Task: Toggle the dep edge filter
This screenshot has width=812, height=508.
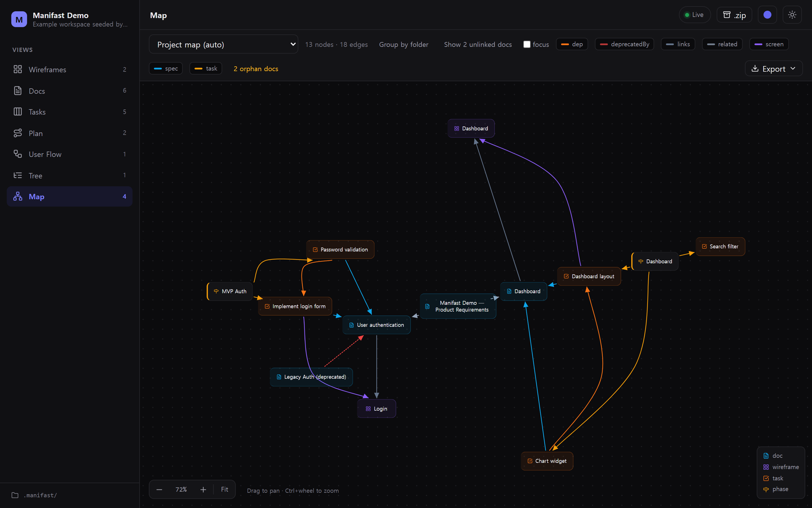Action: [x=572, y=44]
